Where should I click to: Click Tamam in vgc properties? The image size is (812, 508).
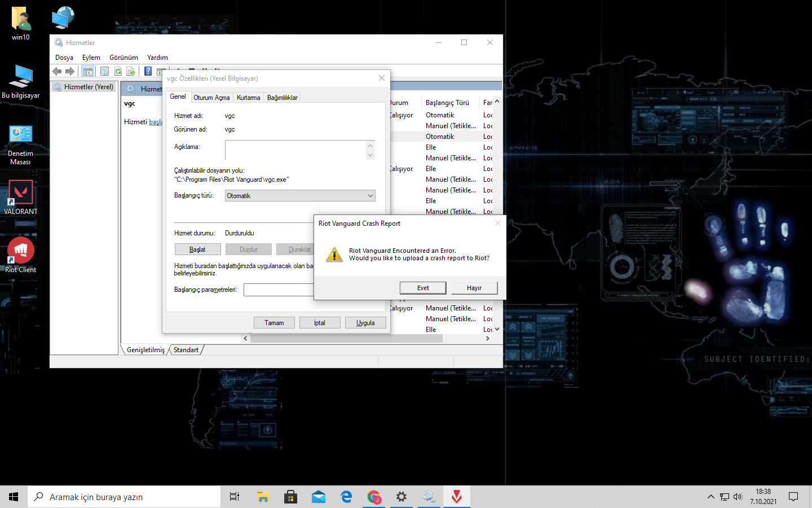(274, 323)
